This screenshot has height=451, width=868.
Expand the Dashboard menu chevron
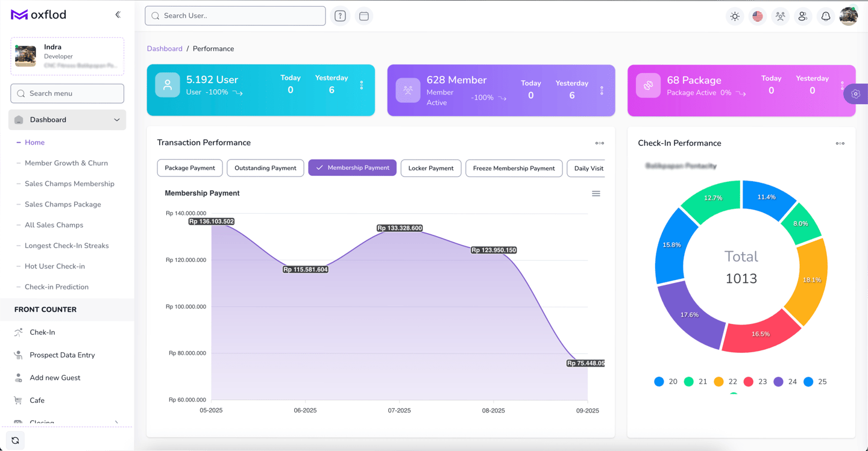tap(117, 120)
